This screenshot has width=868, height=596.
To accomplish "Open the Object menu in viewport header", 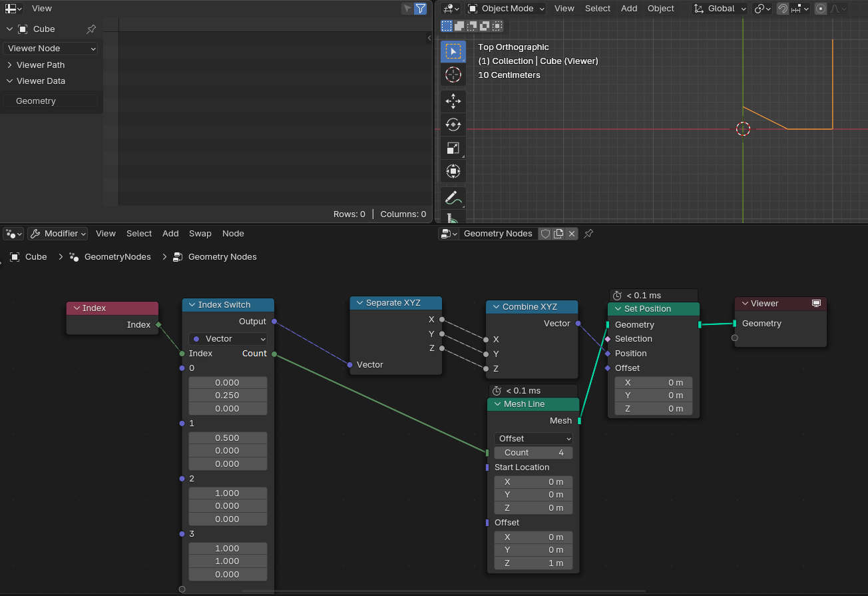I will 661,9.
